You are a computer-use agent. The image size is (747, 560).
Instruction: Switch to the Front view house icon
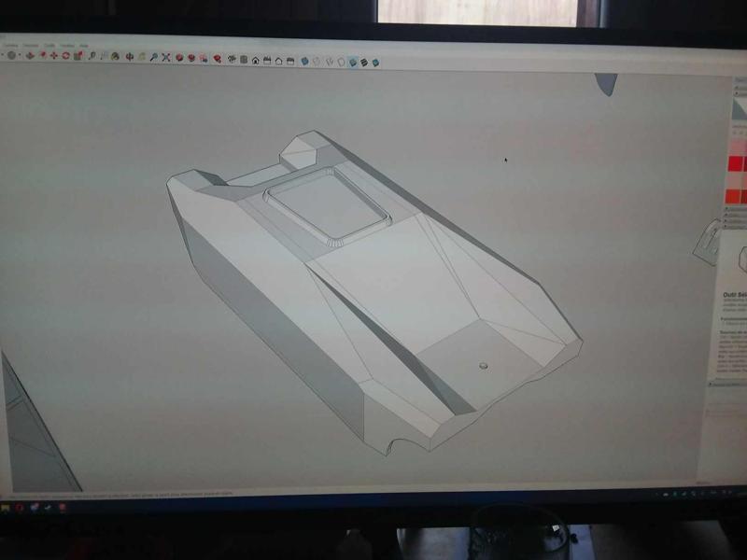coord(255,60)
